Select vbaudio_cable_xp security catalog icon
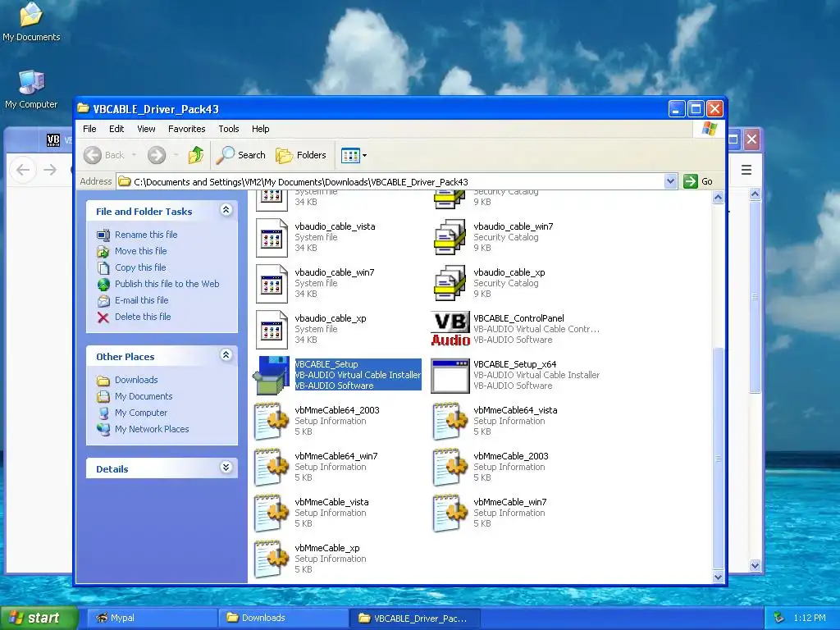The height and width of the screenshot is (630, 840). 450,283
